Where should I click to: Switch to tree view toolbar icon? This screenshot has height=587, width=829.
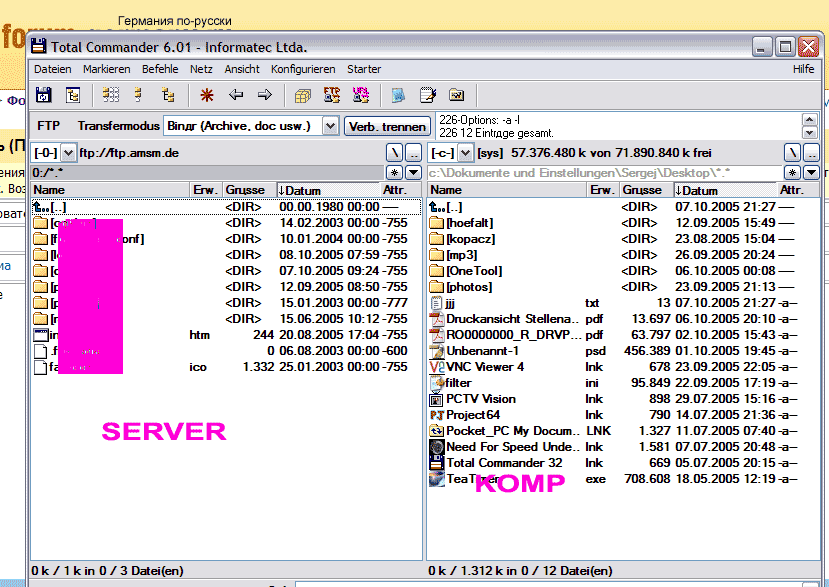coord(168,95)
